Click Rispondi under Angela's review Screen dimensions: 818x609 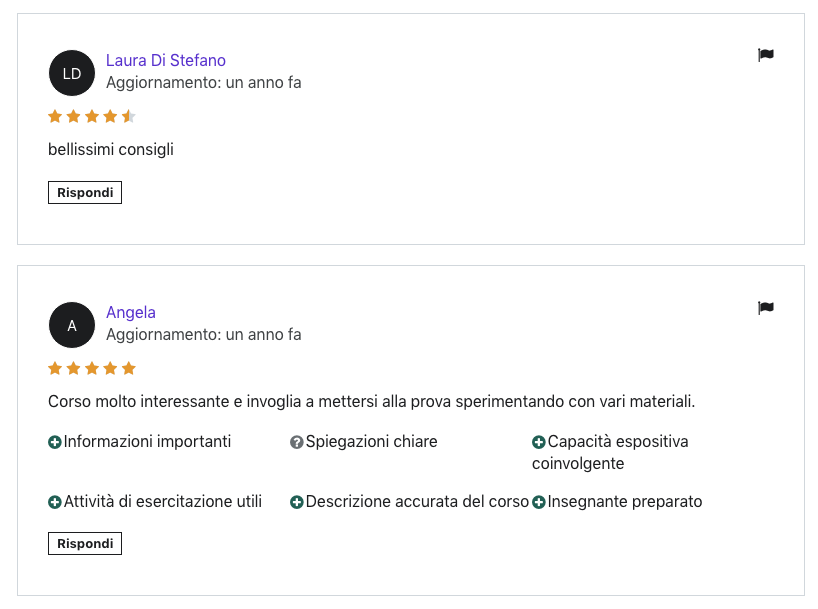[85, 544]
